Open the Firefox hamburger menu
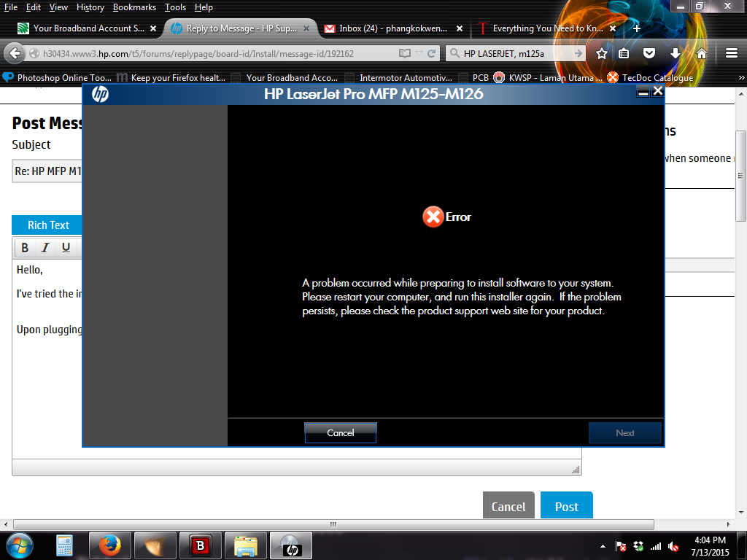The height and width of the screenshot is (560, 747). (732, 53)
